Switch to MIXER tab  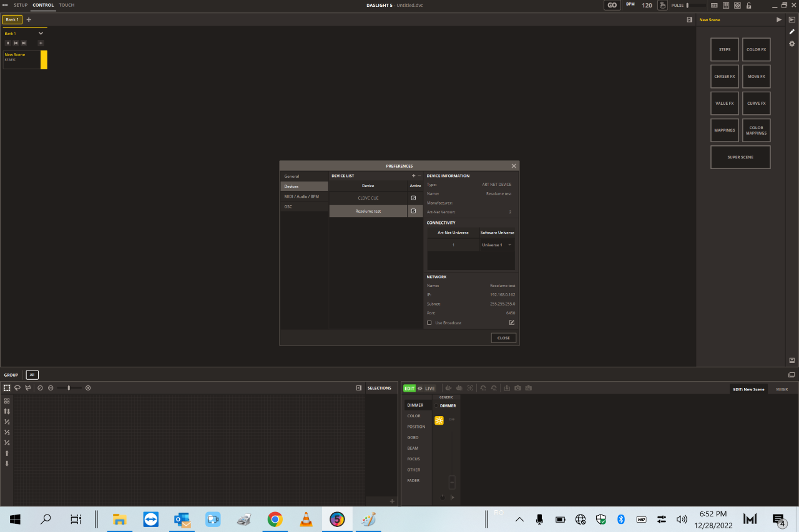[x=782, y=389]
